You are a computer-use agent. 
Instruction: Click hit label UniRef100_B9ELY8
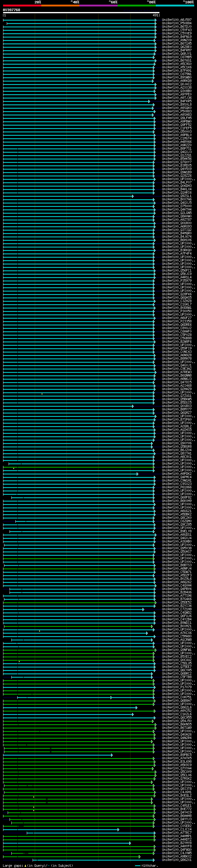pyautogui.click(x=177, y=531)
